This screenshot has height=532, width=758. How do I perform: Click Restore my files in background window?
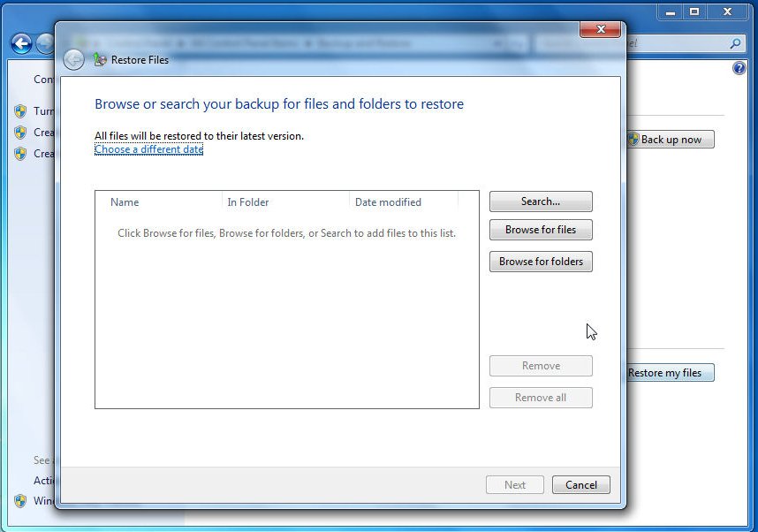(669, 373)
